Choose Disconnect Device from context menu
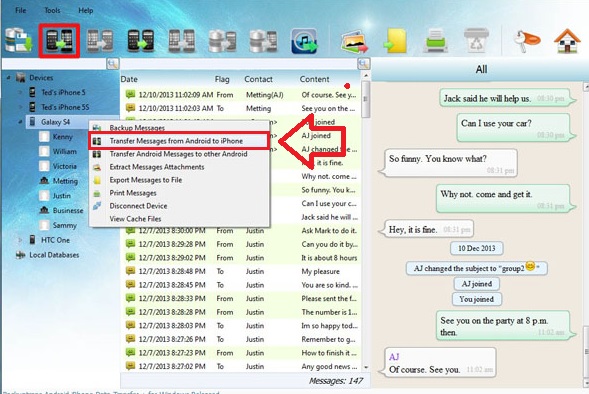The image size is (589, 394). [x=179, y=206]
